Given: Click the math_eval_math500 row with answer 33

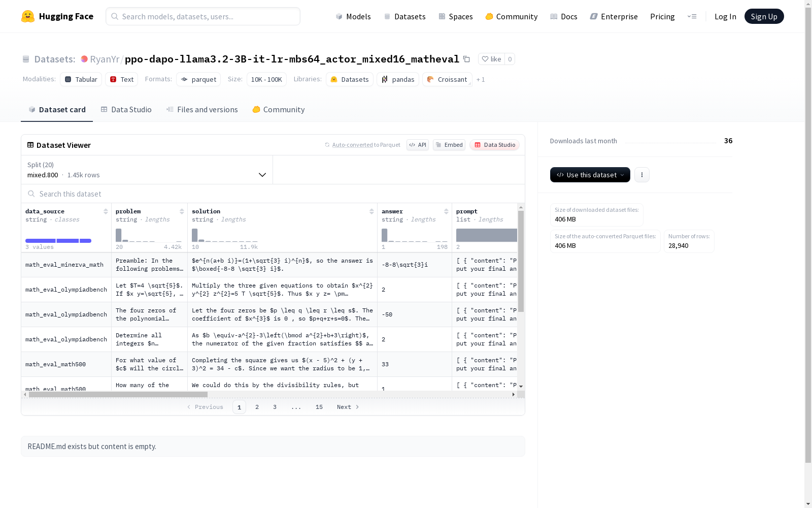Looking at the screenshot, I should 269,364.
